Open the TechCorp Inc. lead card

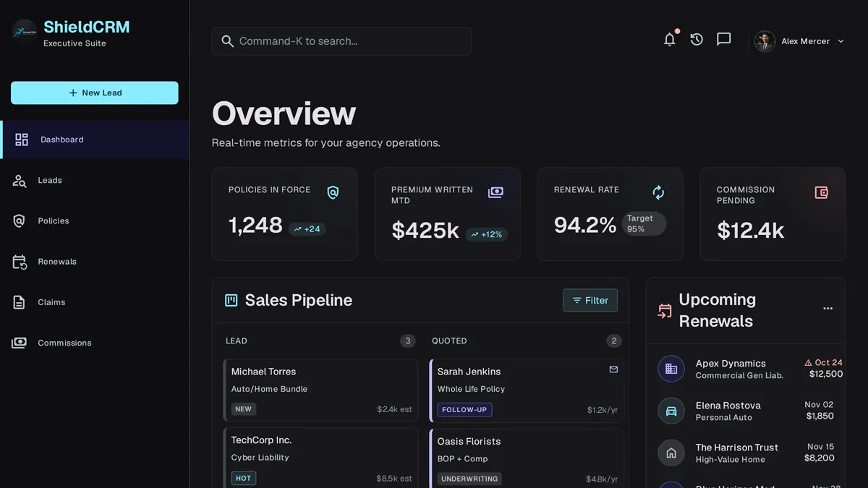click(x=320, y=458)
